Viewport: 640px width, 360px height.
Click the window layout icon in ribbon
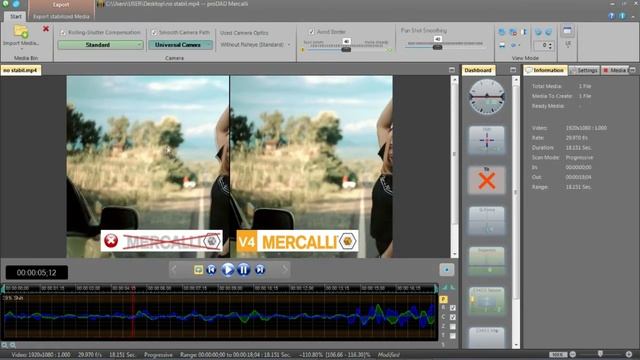(x=567, y=31)
